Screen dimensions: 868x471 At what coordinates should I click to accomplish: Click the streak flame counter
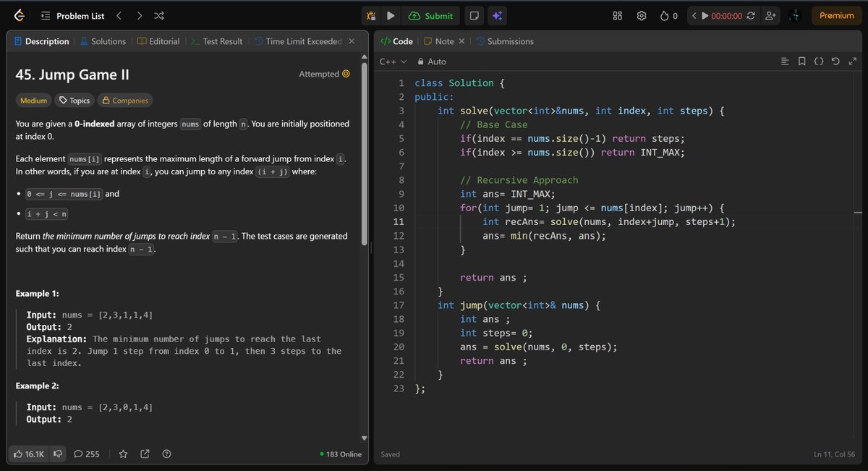click(669, 16)
